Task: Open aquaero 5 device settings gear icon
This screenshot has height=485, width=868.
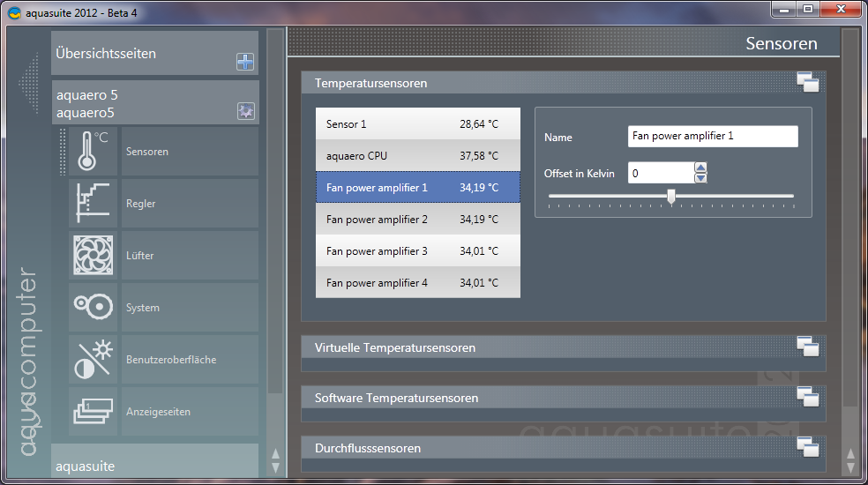Action: pos(245,111)
